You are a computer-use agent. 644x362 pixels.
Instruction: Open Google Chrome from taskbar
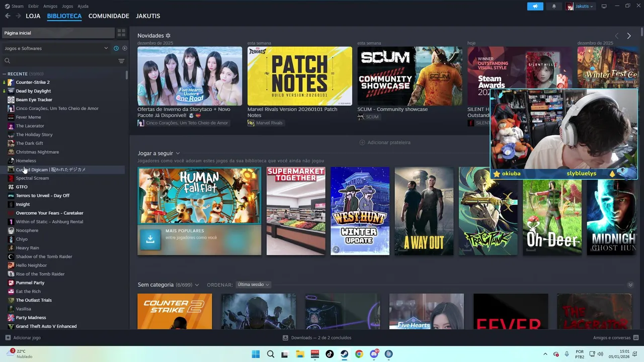359,354
